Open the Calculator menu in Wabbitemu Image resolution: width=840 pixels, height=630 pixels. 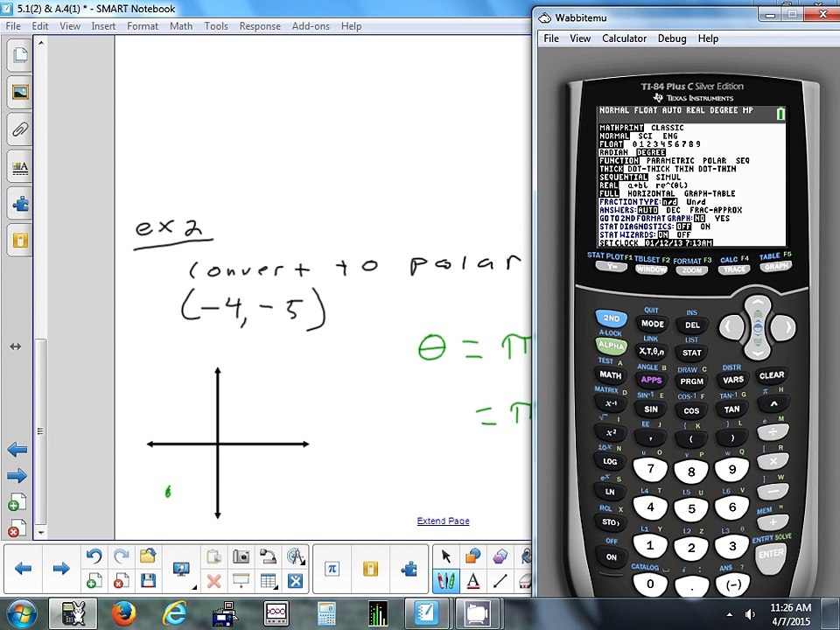coord(624,38)
